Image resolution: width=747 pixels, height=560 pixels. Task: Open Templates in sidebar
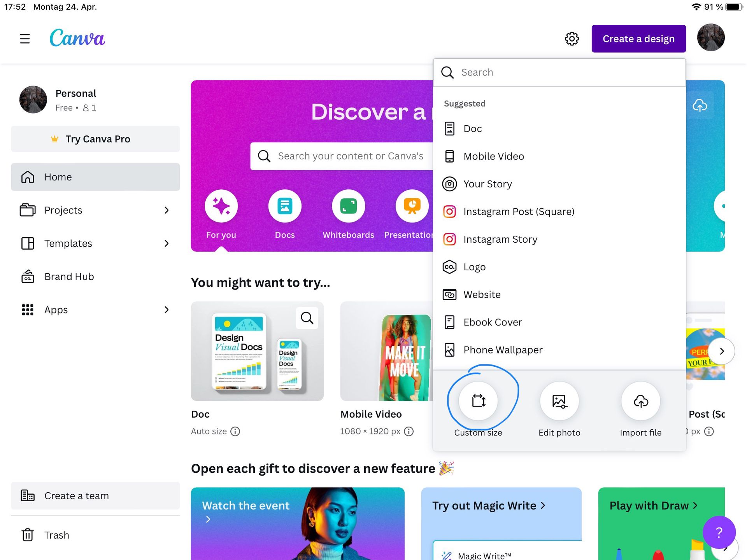95,243
